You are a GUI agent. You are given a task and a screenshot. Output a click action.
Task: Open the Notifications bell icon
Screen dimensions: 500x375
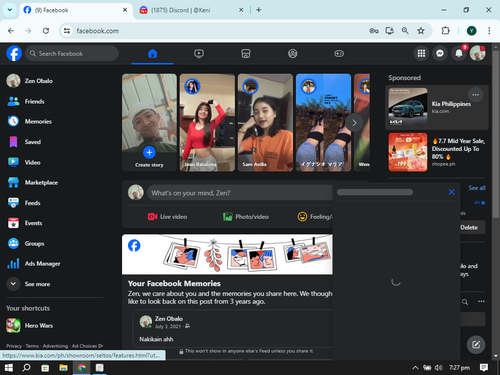click(x=459, y=53)
